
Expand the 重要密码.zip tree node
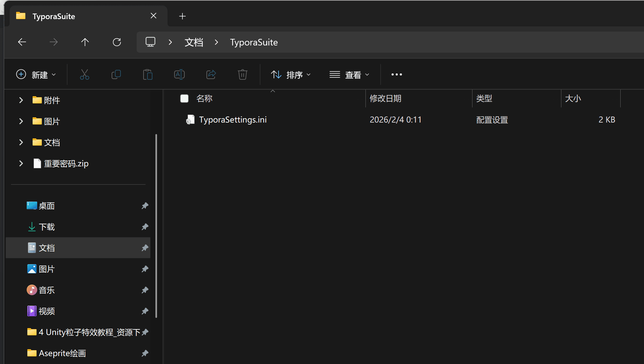21,163
